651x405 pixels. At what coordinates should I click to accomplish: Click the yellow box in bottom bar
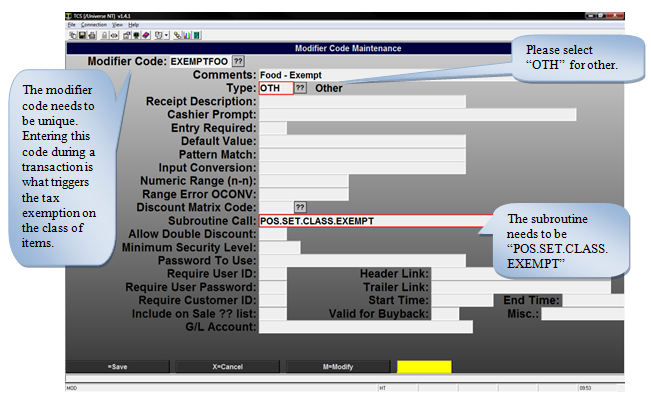(x=423, y=367)
